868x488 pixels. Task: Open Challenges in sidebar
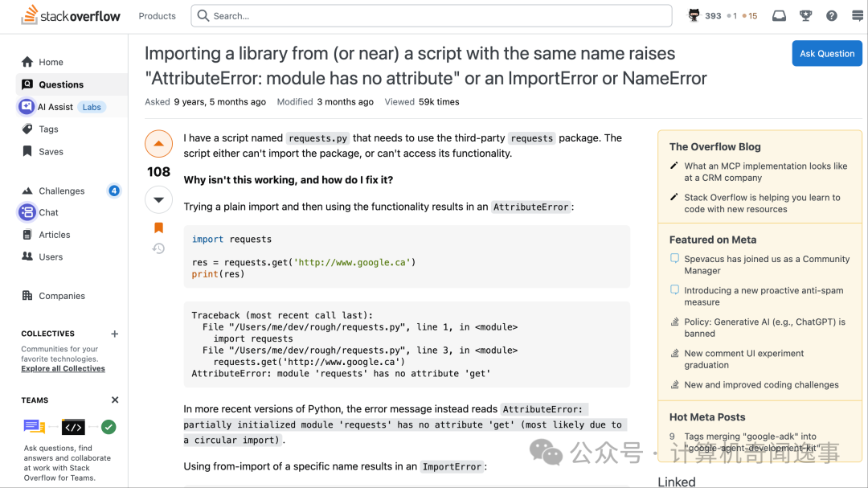(x=61, y=191)
